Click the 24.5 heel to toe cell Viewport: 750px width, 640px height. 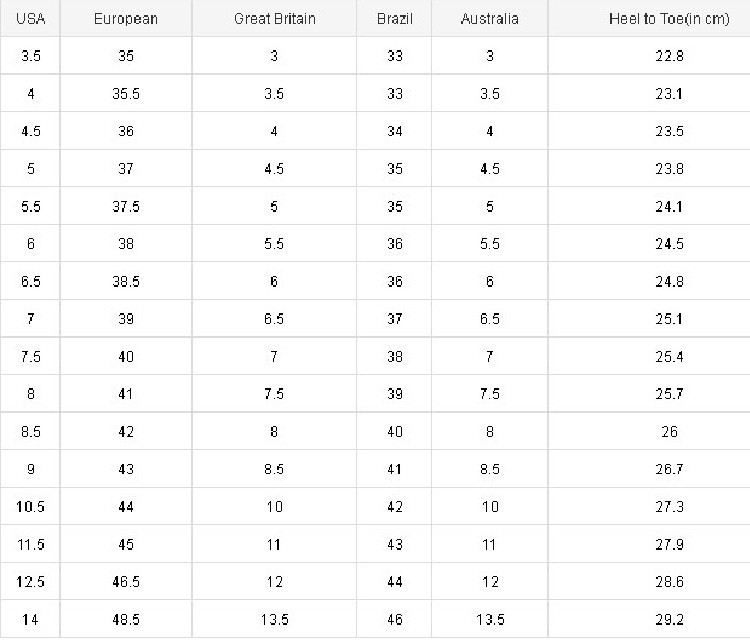[x=668, y=244]
